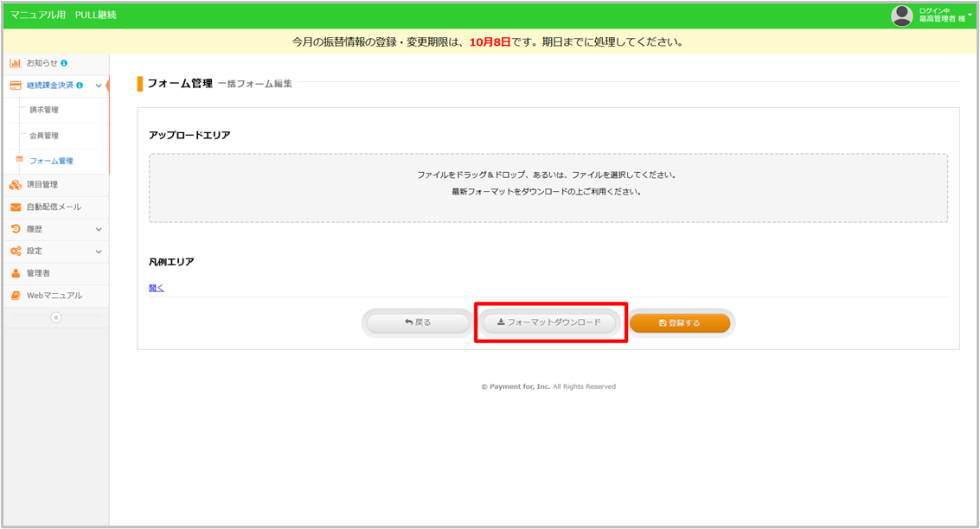Click the info badge beside 継続課金決済
Image resolution: width=980 pixels, height=529 pixels.
pos(80,86)
